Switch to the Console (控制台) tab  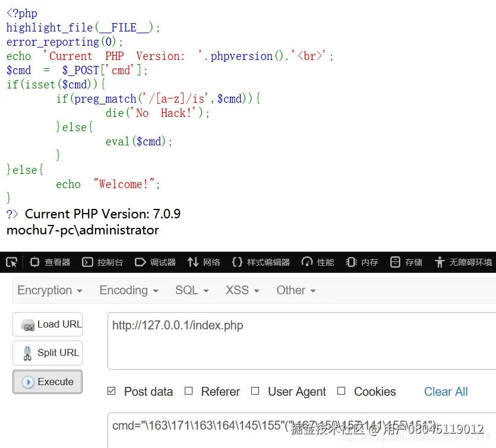103,262
